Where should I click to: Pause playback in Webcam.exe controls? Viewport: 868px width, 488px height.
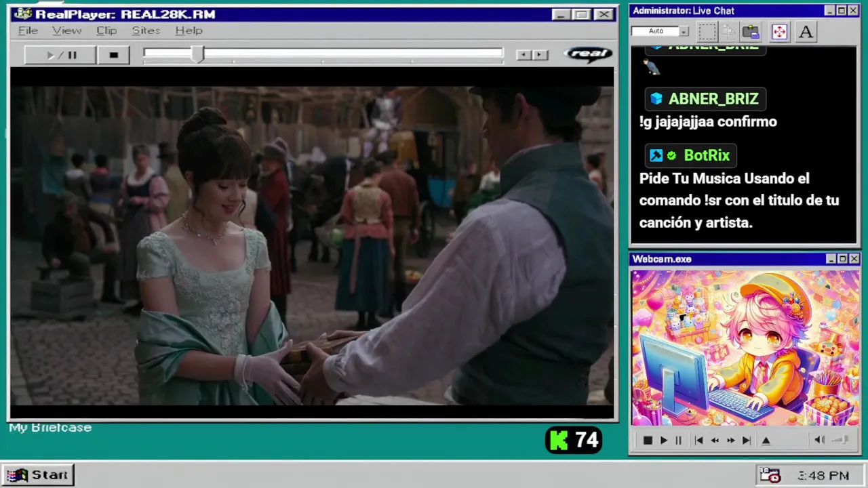[x=678, y=441]
